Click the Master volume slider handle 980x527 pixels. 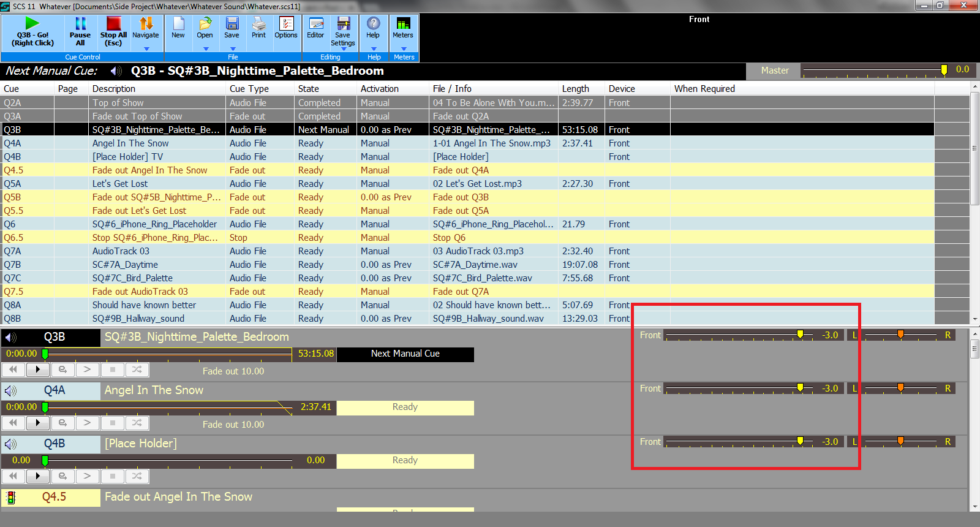[944, 70]
